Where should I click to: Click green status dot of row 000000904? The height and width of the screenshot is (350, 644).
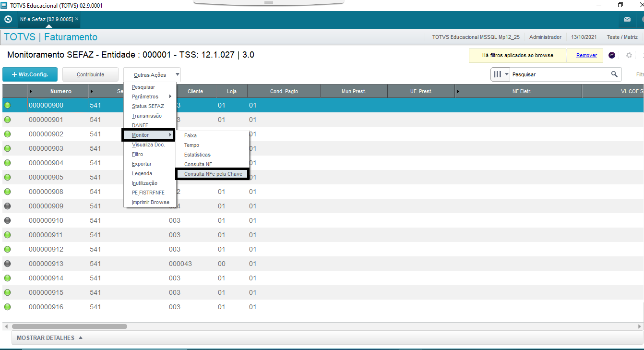coord(7,163)
